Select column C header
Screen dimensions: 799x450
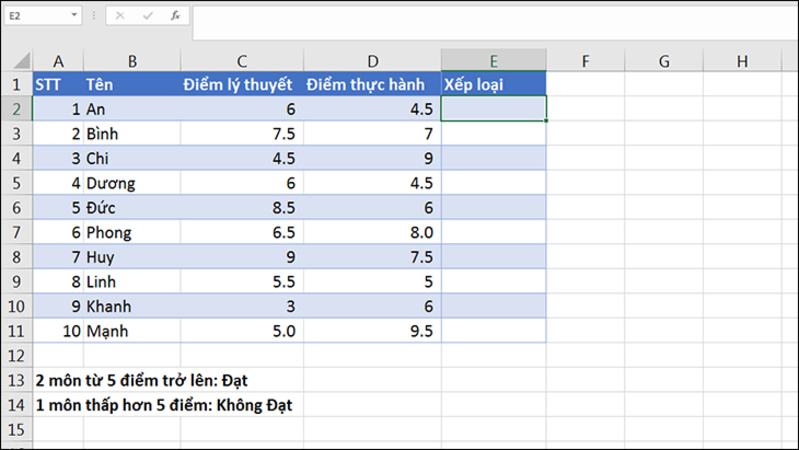[242, 62]
